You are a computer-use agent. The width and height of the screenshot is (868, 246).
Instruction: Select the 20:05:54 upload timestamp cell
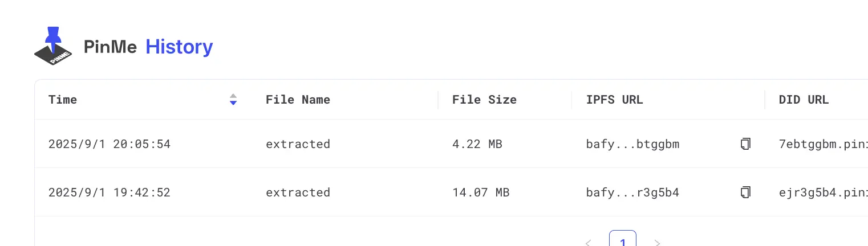coord(109,144)
